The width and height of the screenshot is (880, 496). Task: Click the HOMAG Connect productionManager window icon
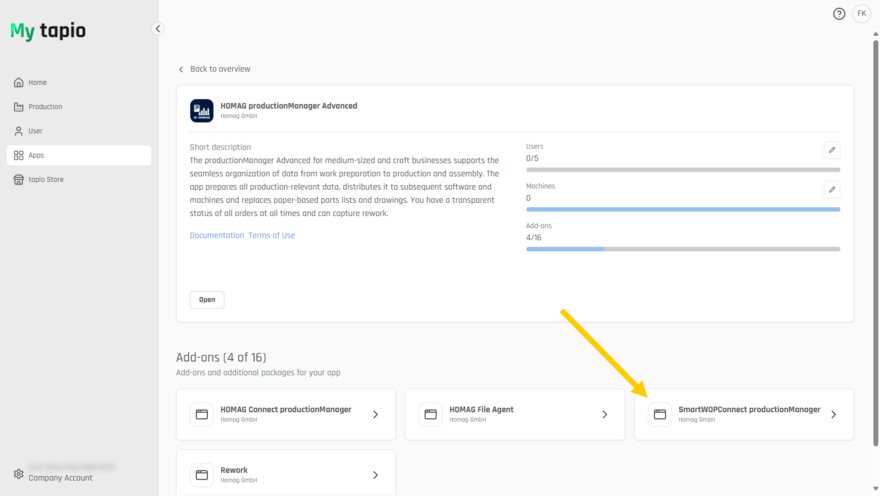201,415
